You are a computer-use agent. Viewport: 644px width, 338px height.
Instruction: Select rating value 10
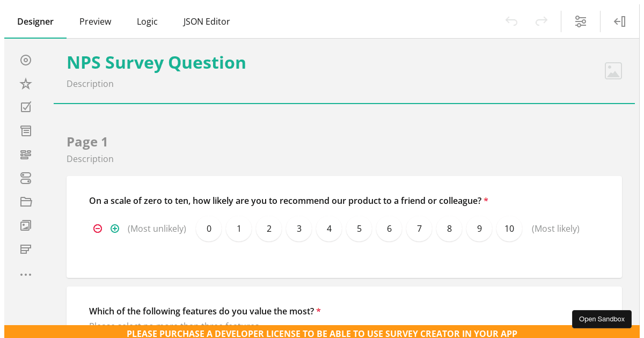pos(509,229)
